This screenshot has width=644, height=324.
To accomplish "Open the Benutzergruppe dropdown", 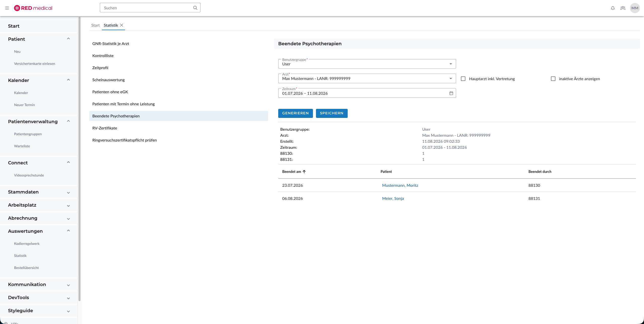I will (x=367, y=64).
